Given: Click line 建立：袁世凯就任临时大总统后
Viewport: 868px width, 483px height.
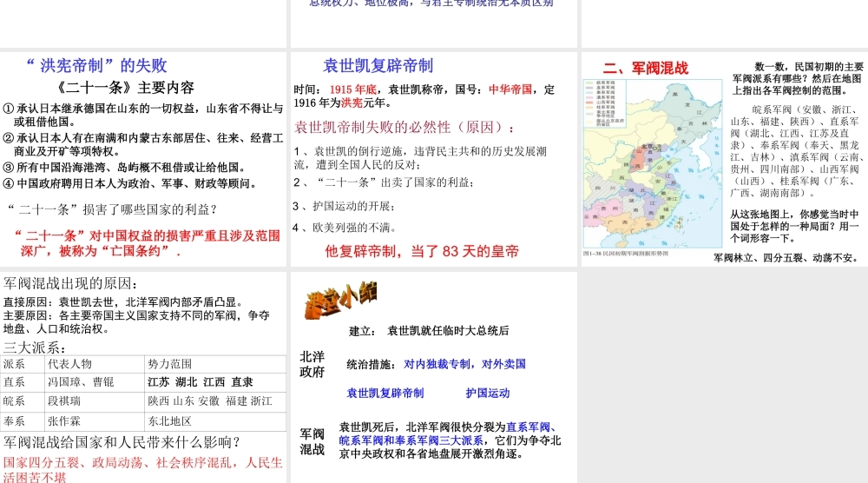Looking at the screenshot, I should (429, 331).
